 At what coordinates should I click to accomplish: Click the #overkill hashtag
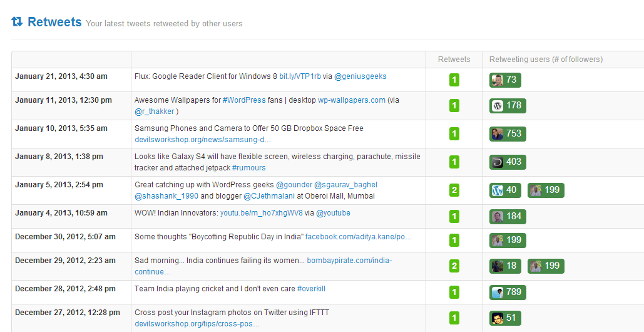[311, 289]
